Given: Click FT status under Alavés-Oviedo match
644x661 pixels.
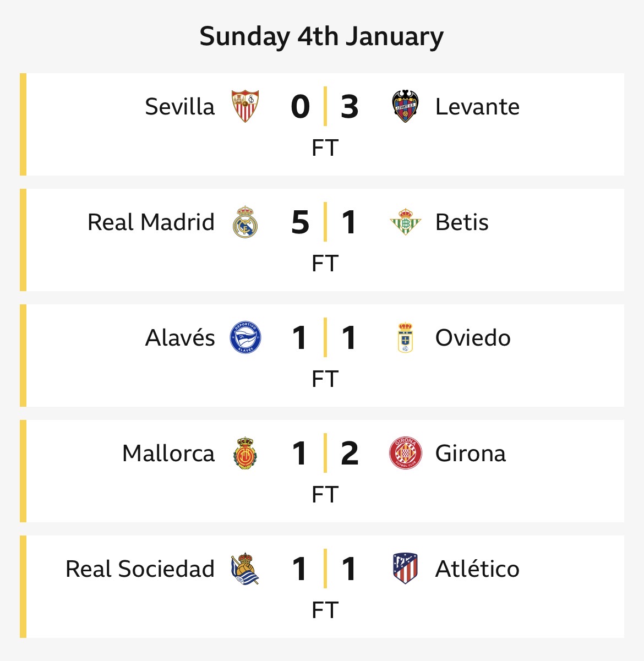Looking at the screenshot, I should pos(325,379).
